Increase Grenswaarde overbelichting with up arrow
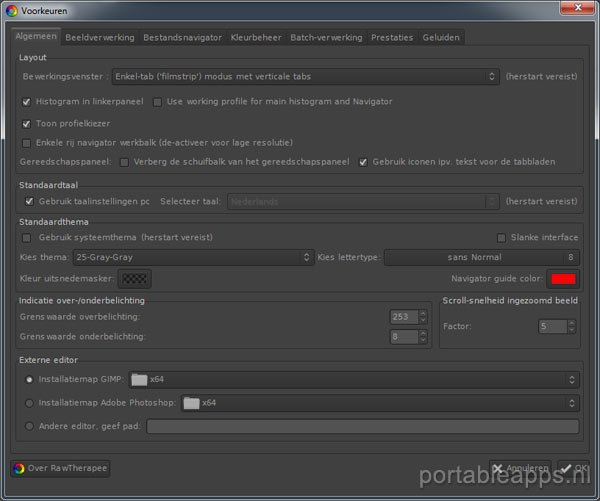600x501 pixels. point(423,313)
